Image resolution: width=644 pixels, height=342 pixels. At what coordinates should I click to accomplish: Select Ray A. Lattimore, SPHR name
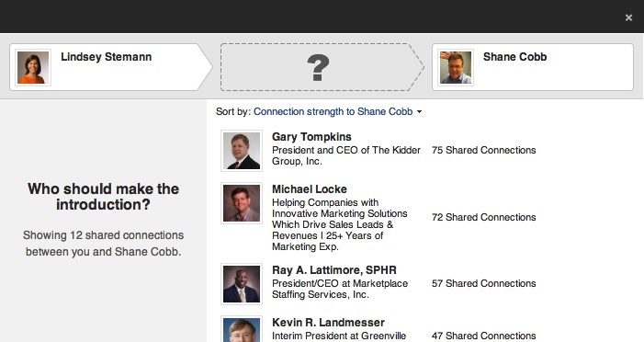coord(333,270)
